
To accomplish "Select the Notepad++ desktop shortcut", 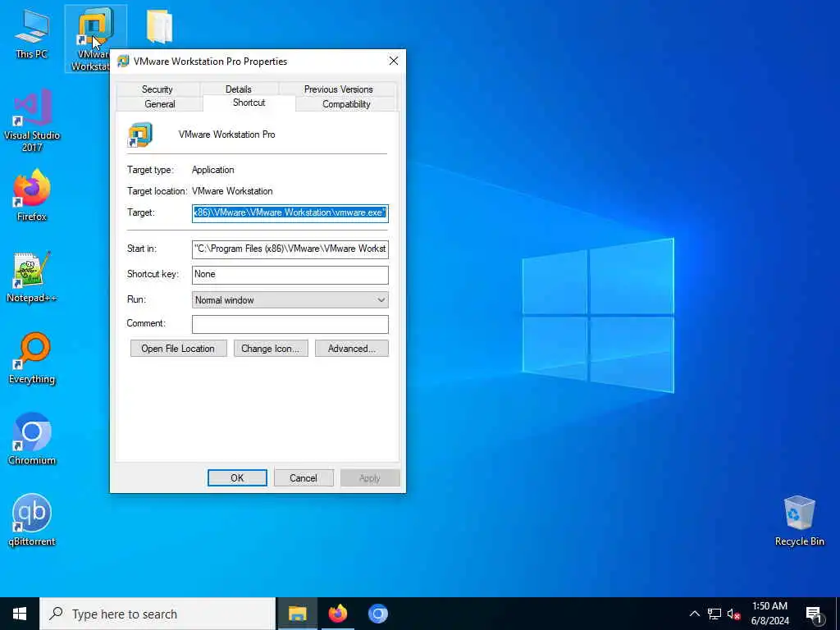I will [32, 277].
